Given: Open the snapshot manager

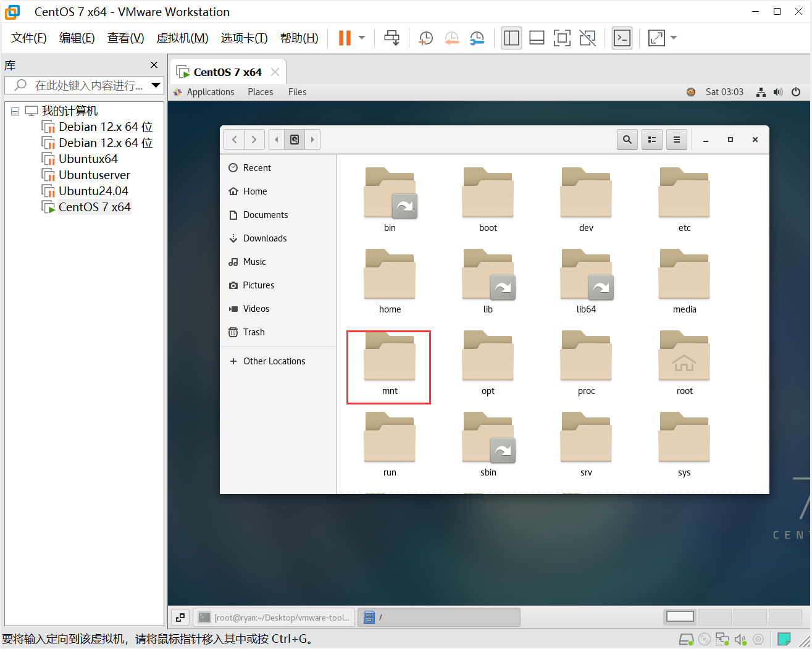Looking at the screenshot, I should pyautogui.click(x=477, y=38).
